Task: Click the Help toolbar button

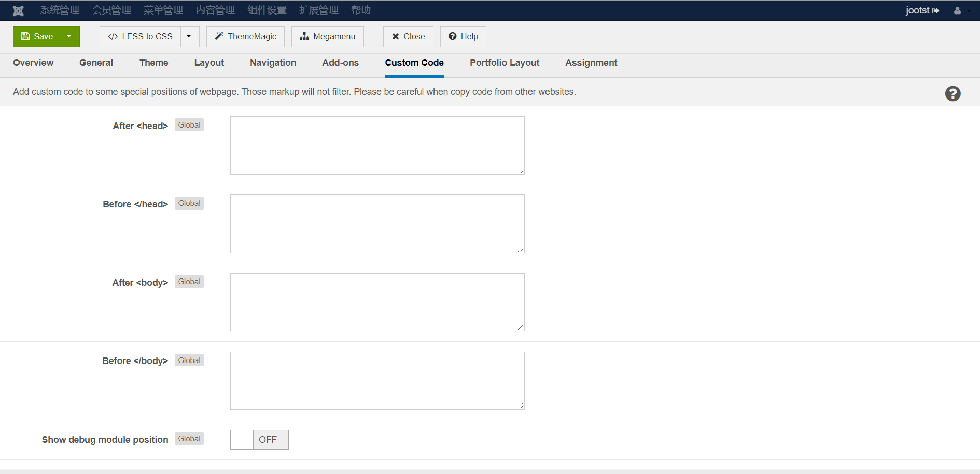Action: point(463,37)
